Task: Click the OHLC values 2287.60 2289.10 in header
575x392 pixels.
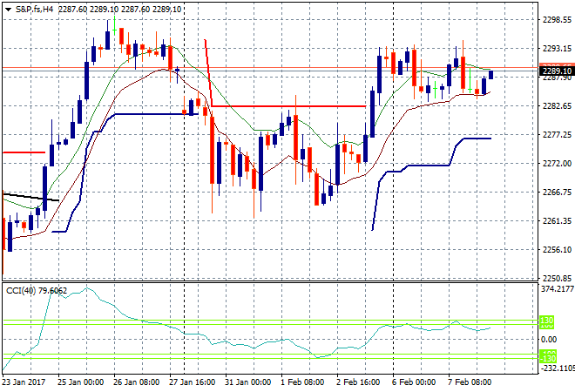Action: (x=88, y=10)
